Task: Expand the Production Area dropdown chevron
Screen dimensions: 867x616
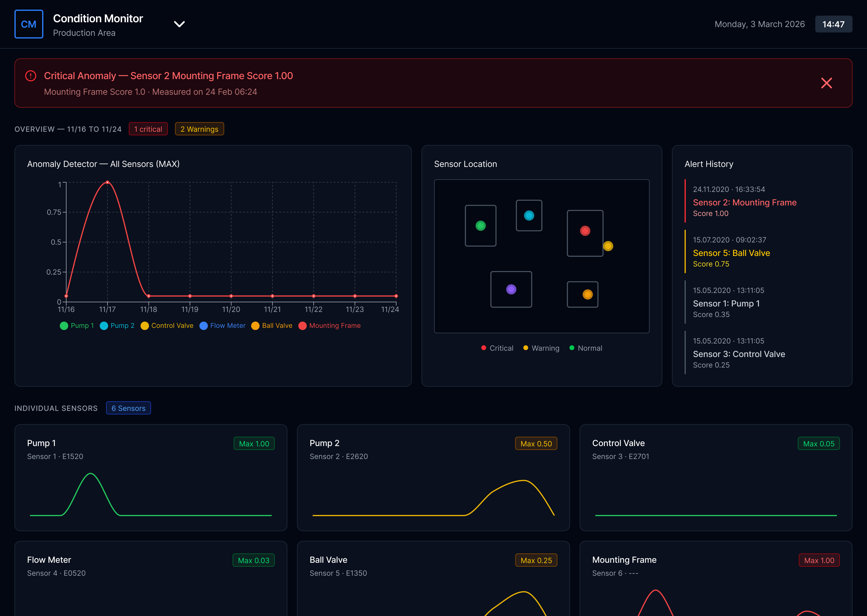Action: [x=179, y=24]
